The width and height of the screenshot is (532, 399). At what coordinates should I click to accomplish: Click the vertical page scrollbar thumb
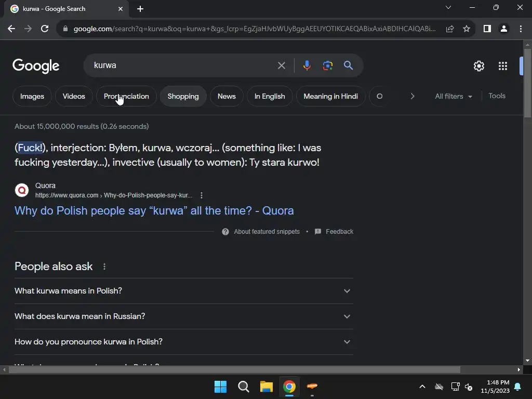pyautogui.click(x=527, y=83)
